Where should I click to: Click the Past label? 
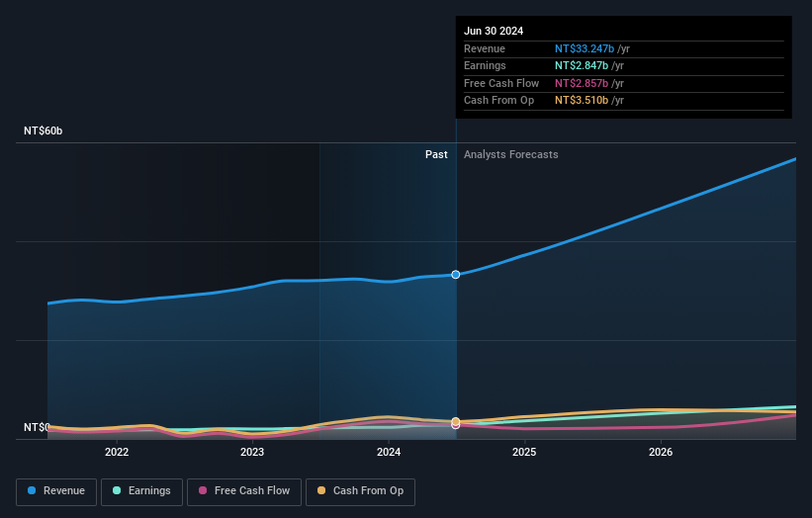click(x=436, y=155)
